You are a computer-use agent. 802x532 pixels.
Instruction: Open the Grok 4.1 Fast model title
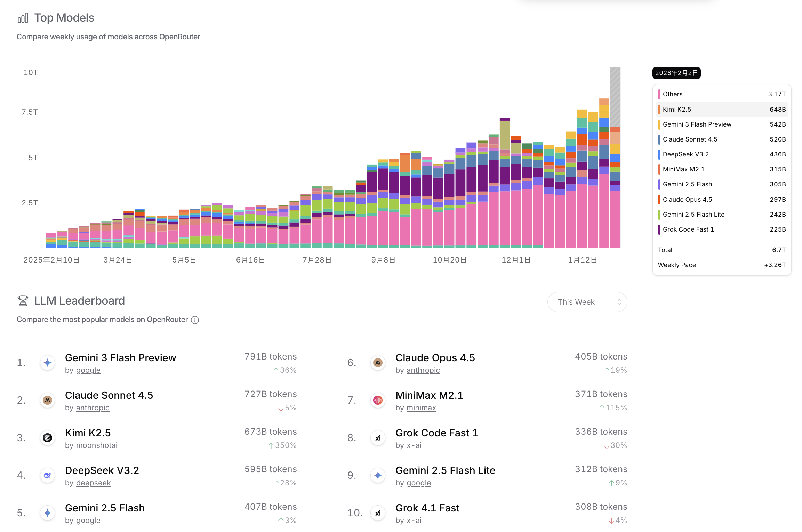427,508
